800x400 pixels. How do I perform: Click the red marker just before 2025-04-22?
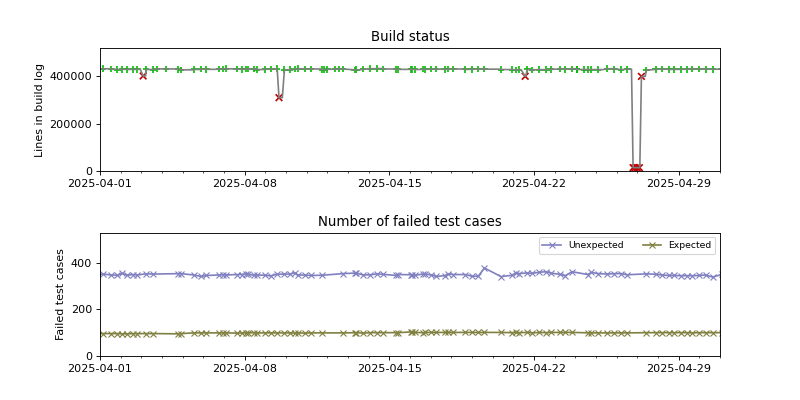coord(525,76)
